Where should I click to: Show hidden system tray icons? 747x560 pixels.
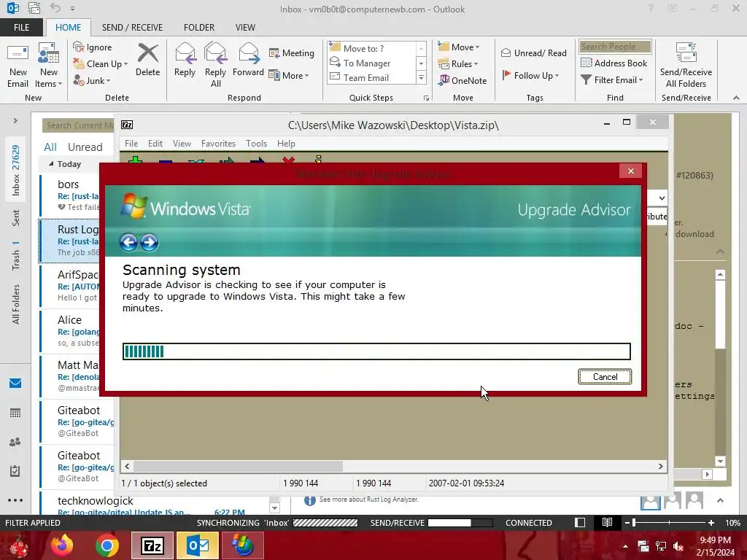[625, 546]
